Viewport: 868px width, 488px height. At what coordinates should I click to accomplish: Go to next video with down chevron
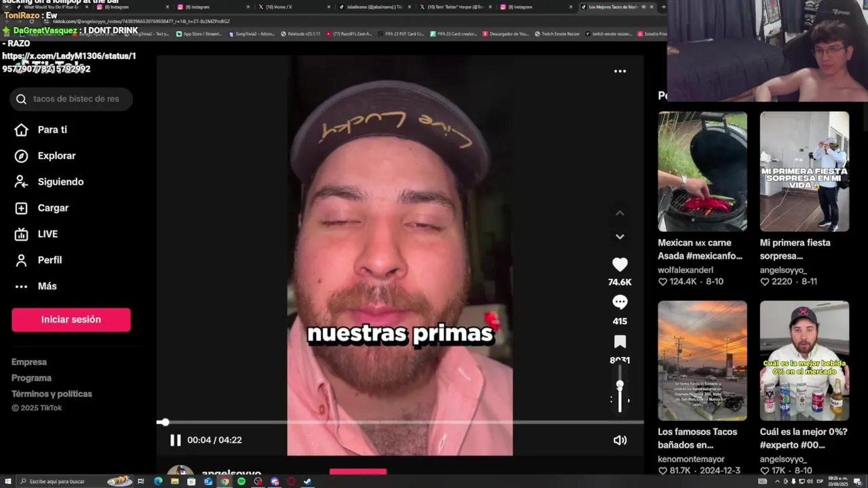point(620,237)
